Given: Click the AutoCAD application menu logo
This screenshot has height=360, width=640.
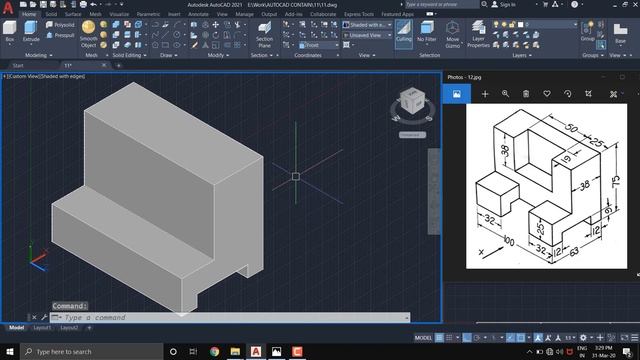Looking at the screenshot, I should (x=8, y=8).
